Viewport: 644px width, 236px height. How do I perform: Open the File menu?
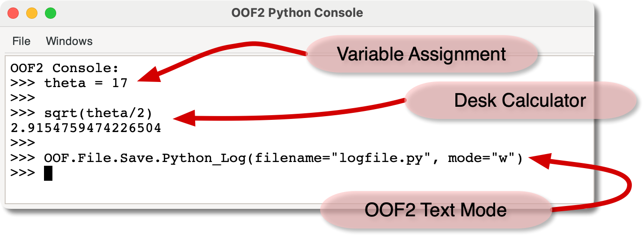point(21,41)
